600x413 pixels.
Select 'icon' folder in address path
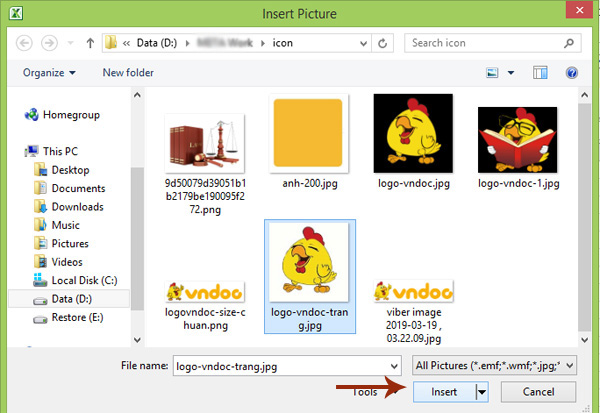282,43
